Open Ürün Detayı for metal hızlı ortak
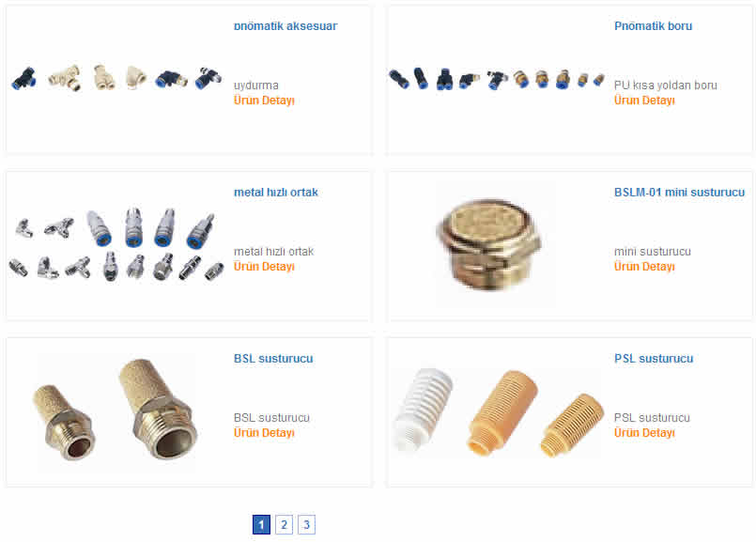Screen dimensions: 756x542 264,267
